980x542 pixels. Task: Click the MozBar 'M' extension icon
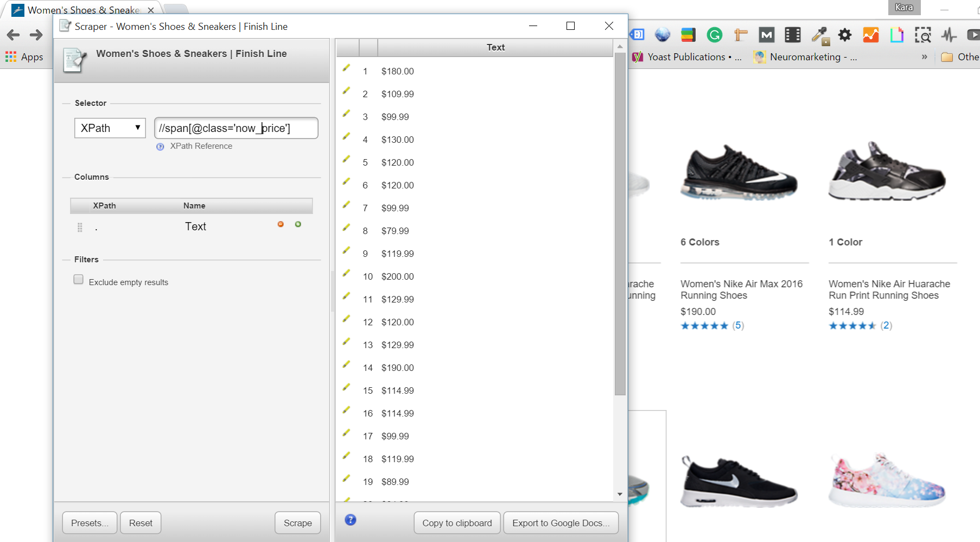tap(766, 35)
